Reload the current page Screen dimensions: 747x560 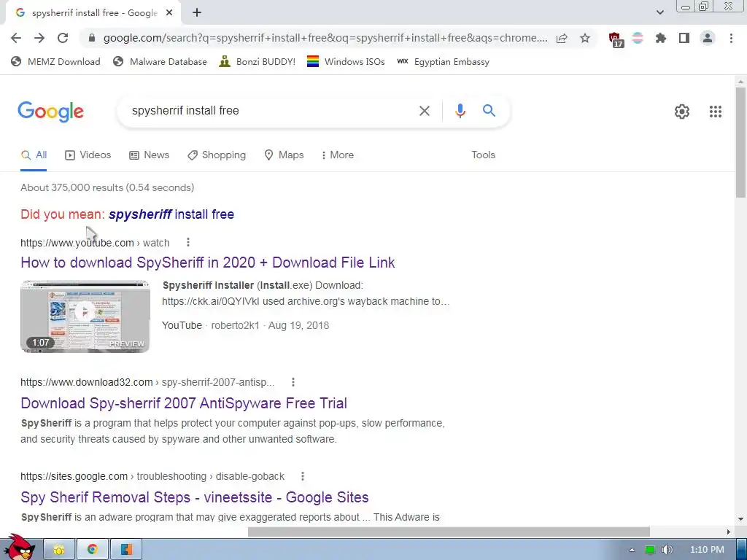(63, 38)
